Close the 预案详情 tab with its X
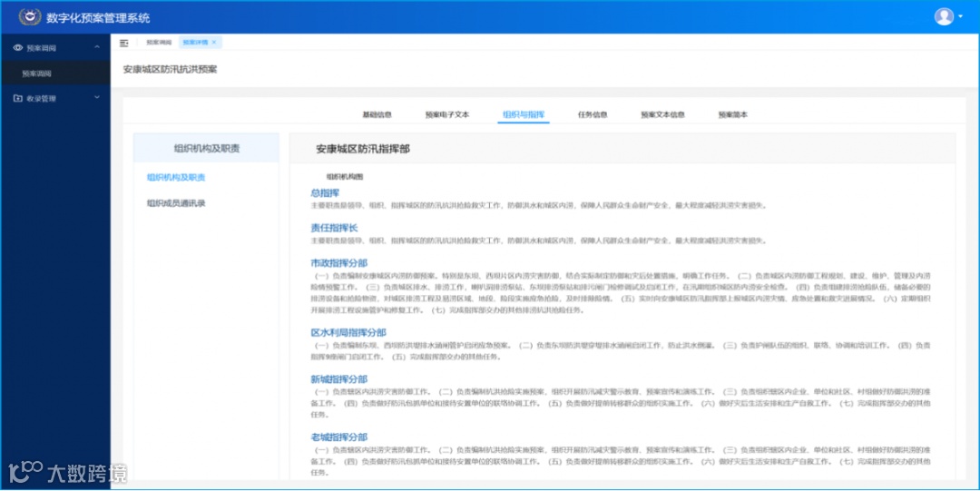980x491 pixels. pos(214,43)
